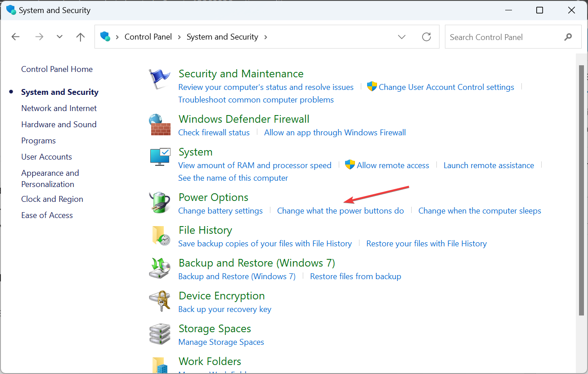Go up one level with the arrow
Viewport: 588px width, 374px height.
81,37
